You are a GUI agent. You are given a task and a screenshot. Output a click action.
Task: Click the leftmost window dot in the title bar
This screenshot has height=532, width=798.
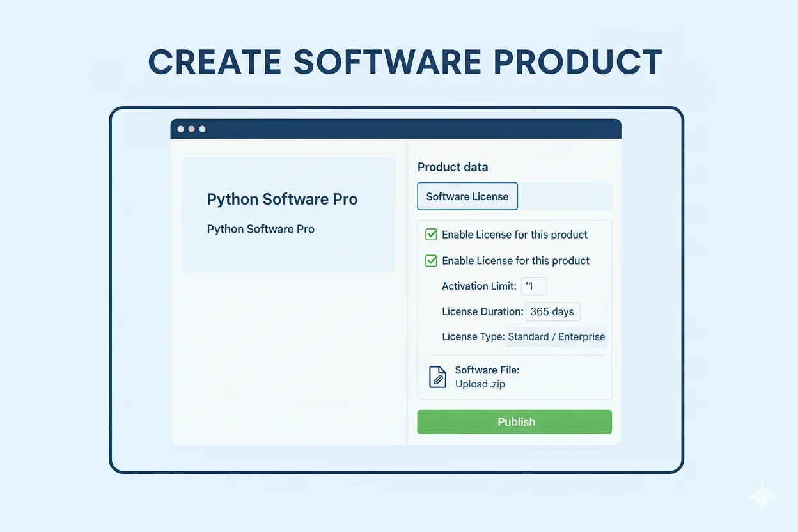click(180, 128)
